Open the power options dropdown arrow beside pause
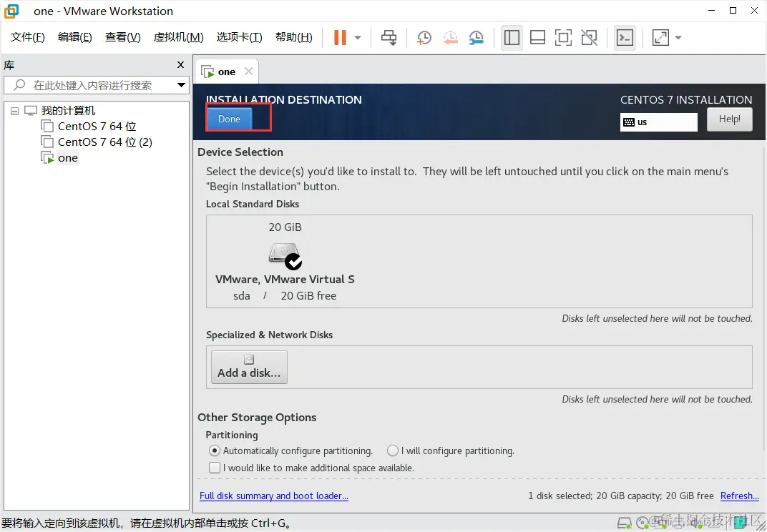The image size is (767, 532). (358, 38)
